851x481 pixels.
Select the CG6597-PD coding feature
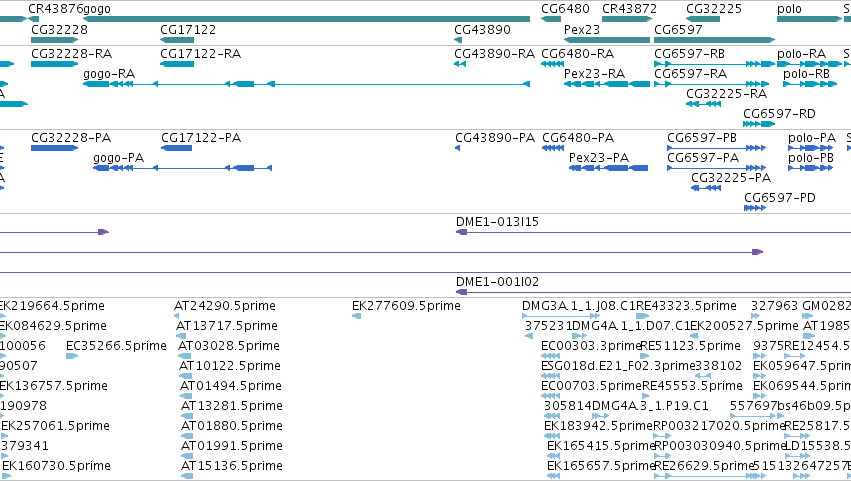pos(755,208)
